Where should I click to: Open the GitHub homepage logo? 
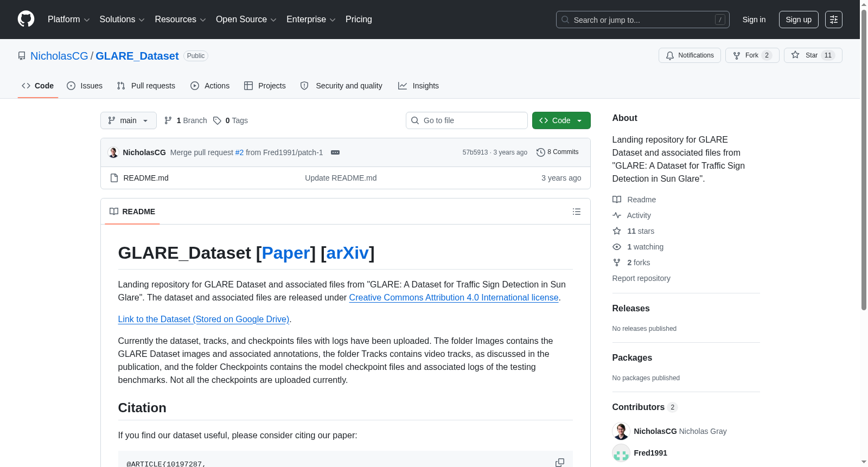[x=26, y=19]
